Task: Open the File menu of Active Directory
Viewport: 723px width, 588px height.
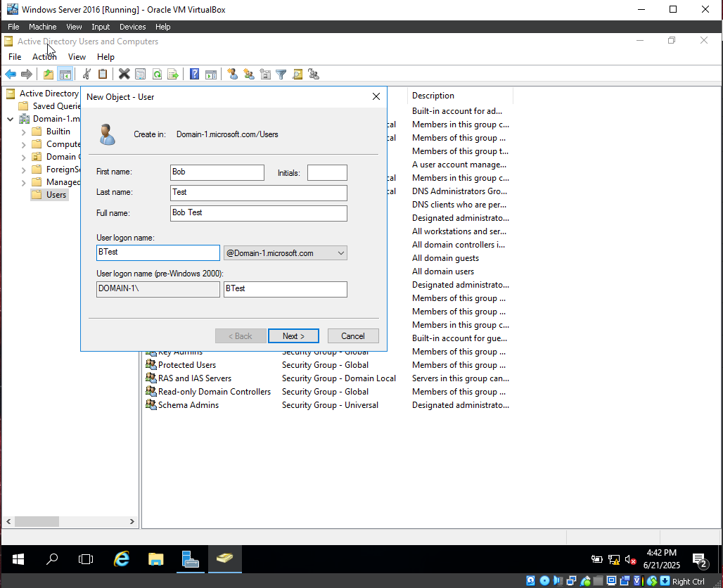Action: coord(15,57)
